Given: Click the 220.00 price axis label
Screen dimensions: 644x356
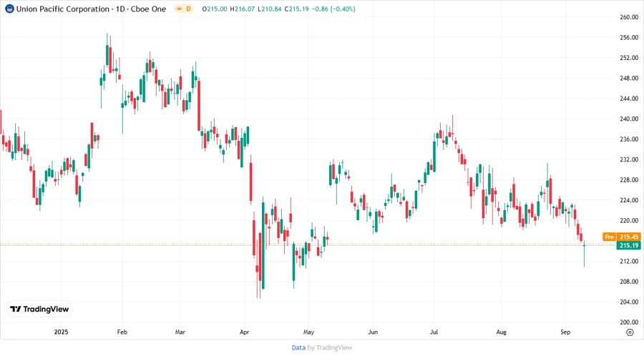Looking at the screenshot, I should point(629,221).
